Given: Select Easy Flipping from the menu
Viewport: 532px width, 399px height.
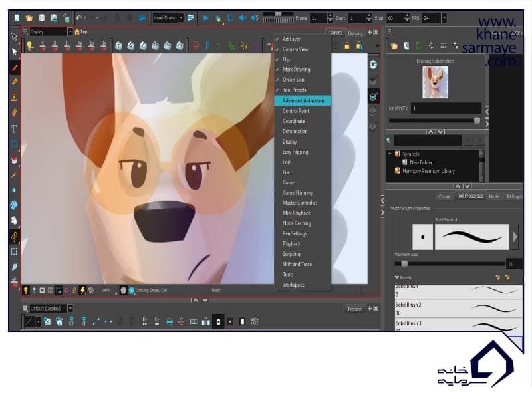Looking at the screenshot, I should click(303, 152).
